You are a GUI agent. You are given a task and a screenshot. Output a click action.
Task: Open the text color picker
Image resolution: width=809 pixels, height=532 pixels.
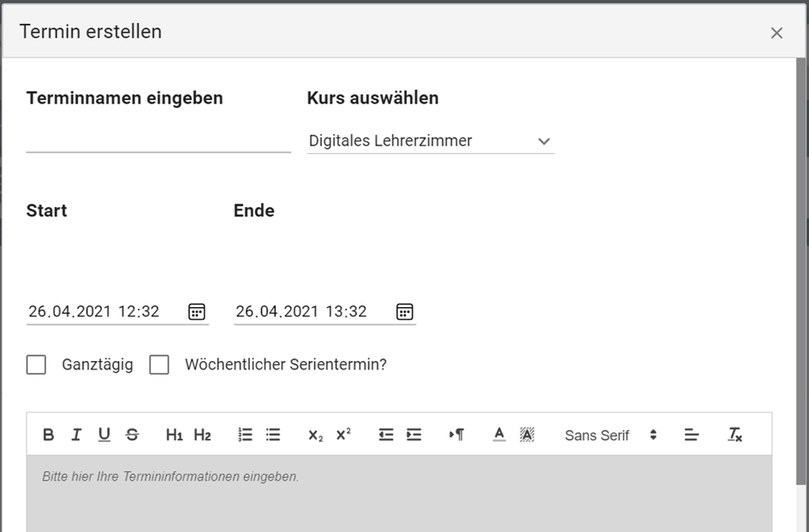coord(499,435)
